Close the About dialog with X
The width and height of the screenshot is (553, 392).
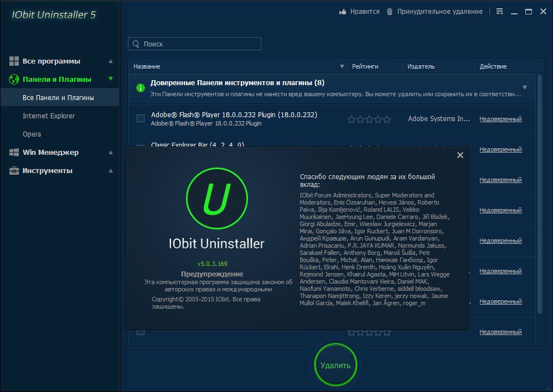(460, 155)
